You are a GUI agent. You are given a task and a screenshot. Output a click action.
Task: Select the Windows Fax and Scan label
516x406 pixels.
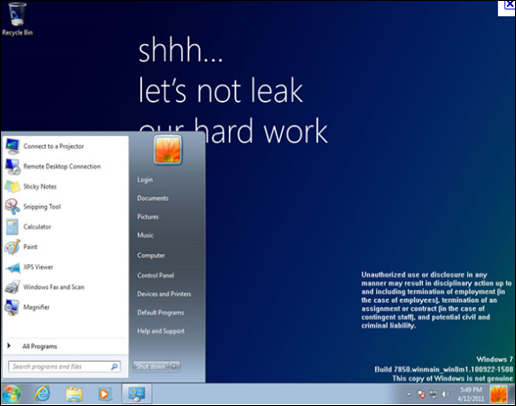point(54,287)
